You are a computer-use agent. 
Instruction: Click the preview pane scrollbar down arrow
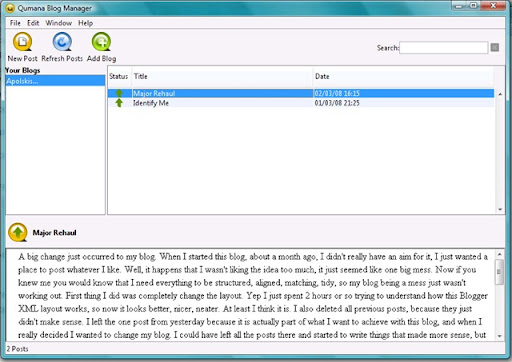(499, 336)
